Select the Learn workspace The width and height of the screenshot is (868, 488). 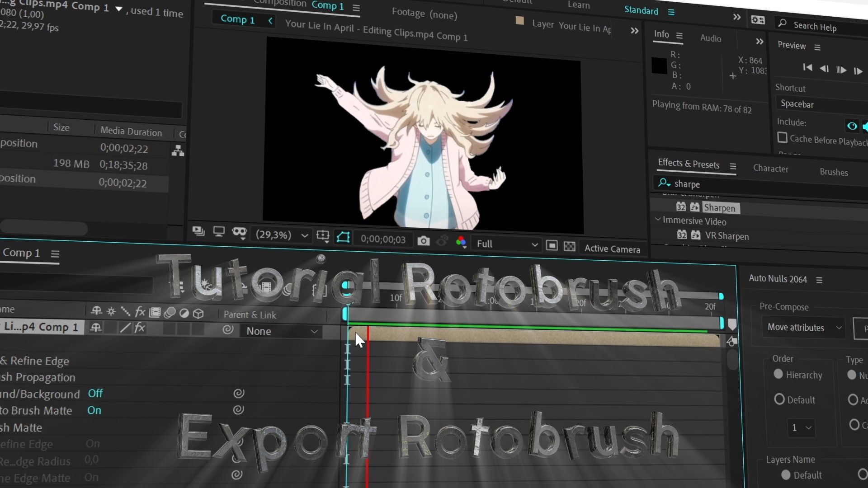pyautogui.click(x=579, y=5)
